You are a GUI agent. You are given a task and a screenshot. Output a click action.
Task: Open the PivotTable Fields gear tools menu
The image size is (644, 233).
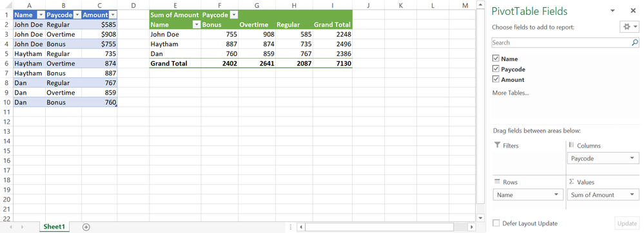coord(629,26)
